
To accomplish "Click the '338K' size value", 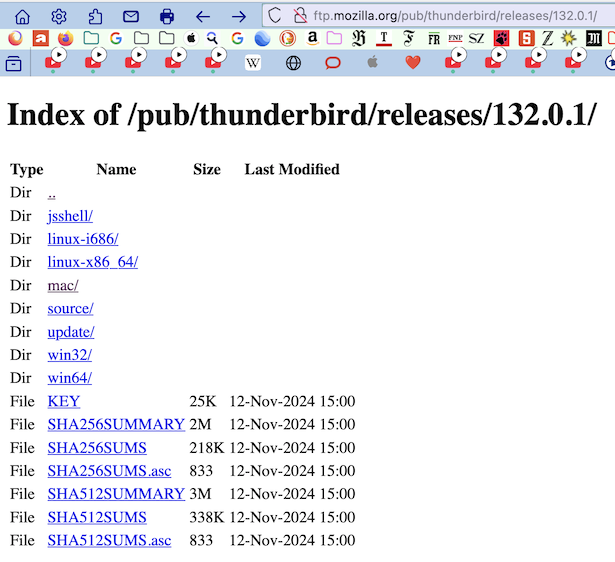I will click(207, 517).
